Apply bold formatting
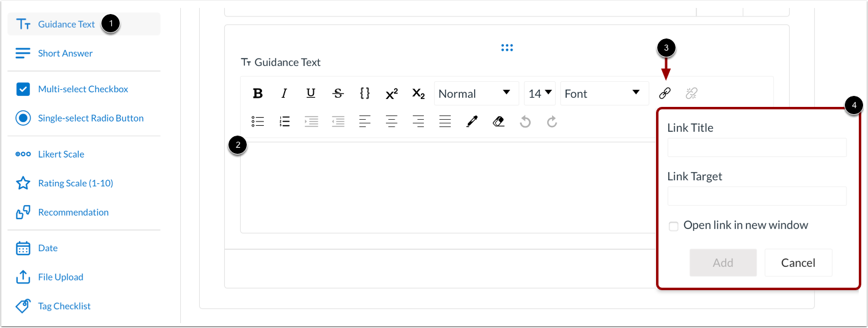The image size is (868, 328). pos(258,93)
